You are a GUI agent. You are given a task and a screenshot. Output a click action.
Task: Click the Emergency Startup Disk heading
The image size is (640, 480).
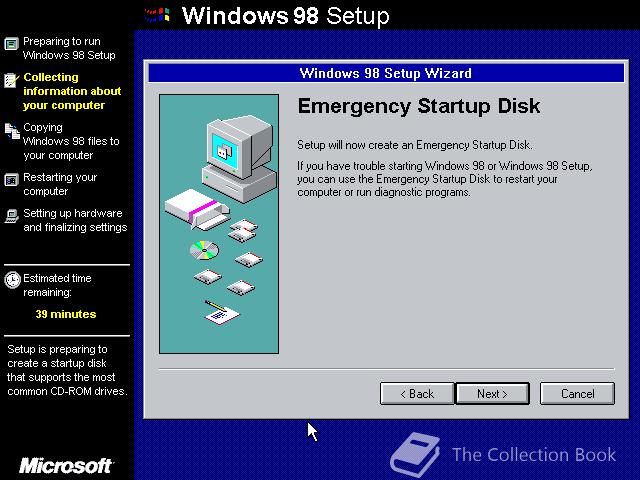click(419, 106)
